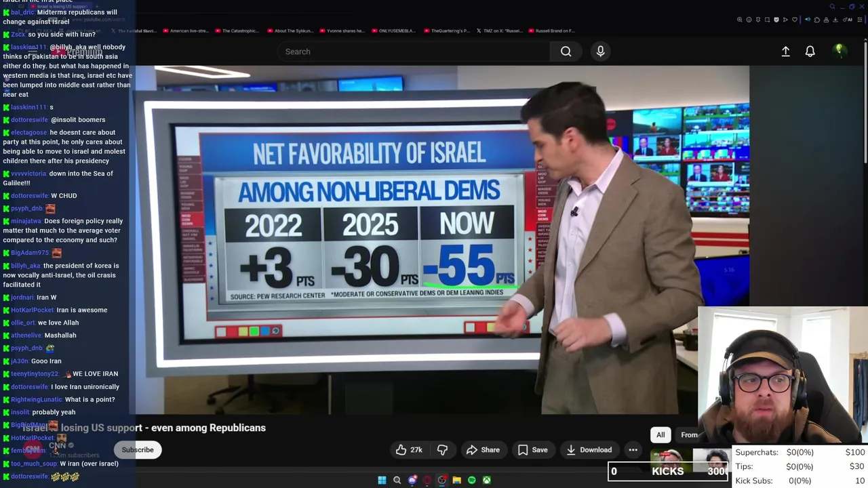
Task: Bookmark the page with the heart icon
Action: pos(795,20)
